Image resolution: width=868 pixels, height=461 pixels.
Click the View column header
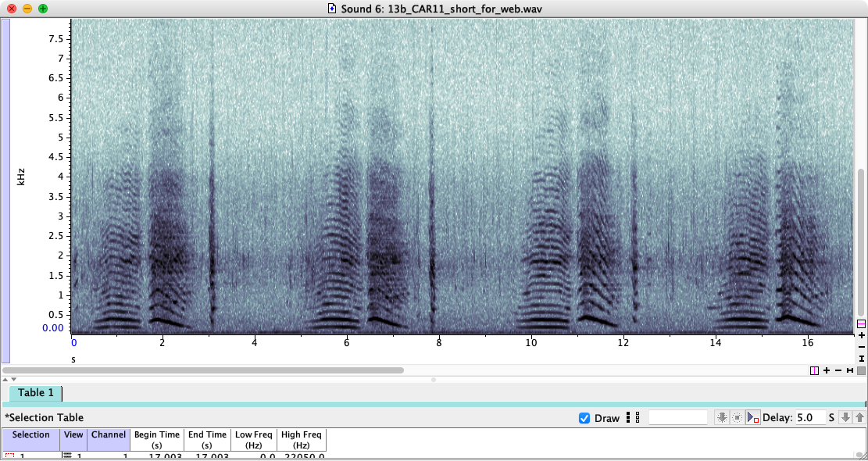point(73,439)
